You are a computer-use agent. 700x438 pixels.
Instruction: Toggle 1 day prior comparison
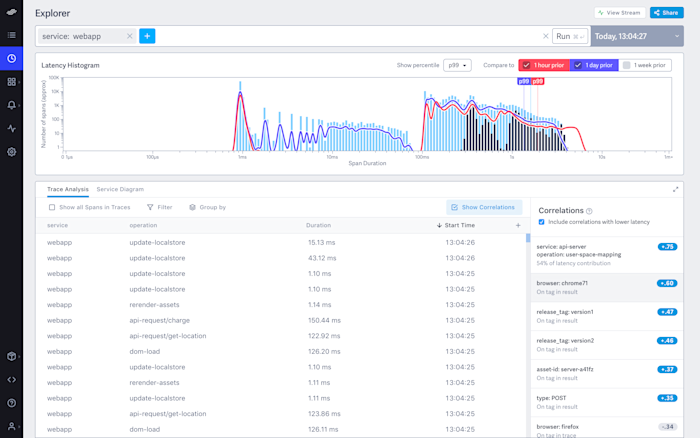[x=594, y=65]
